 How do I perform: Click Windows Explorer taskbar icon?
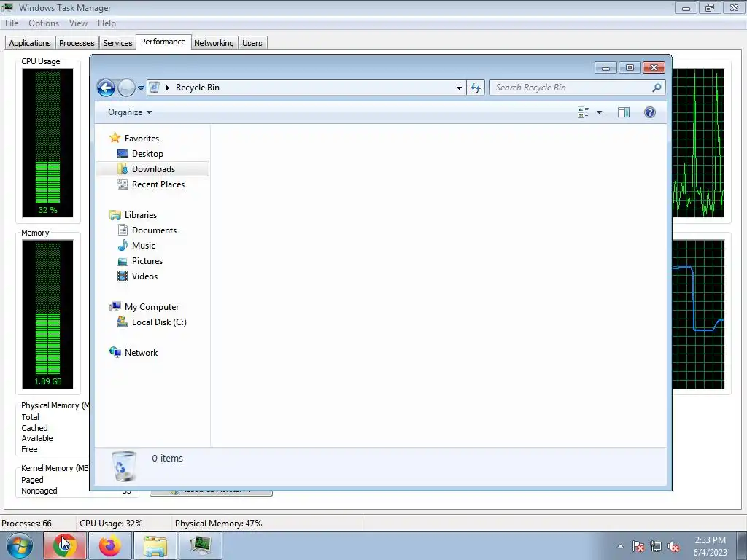[155, 545]
